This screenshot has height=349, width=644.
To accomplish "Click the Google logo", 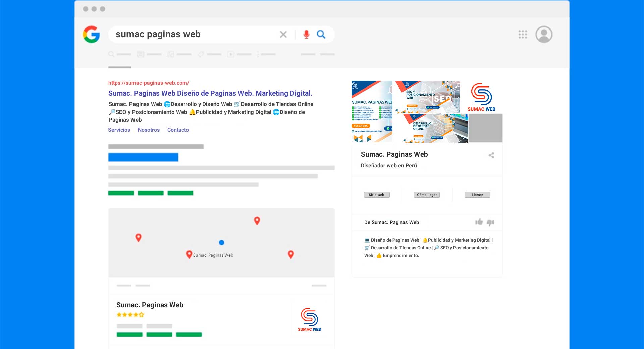I will (91, 34).
